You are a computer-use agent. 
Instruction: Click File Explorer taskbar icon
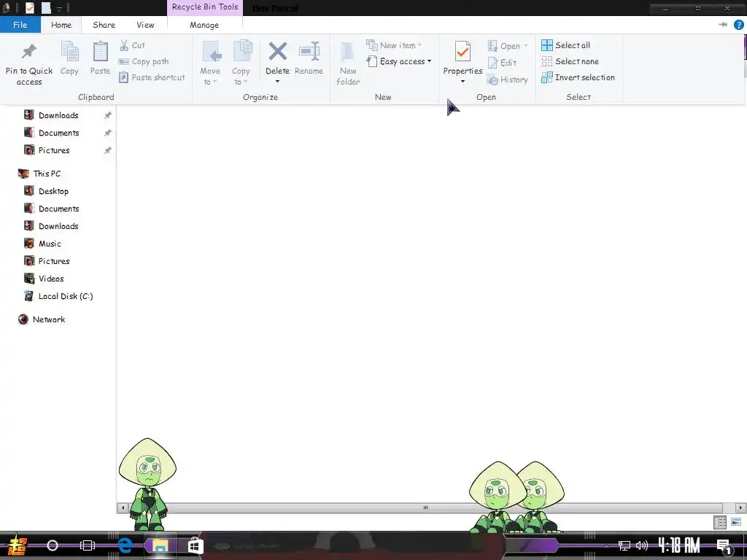point(160,545)
